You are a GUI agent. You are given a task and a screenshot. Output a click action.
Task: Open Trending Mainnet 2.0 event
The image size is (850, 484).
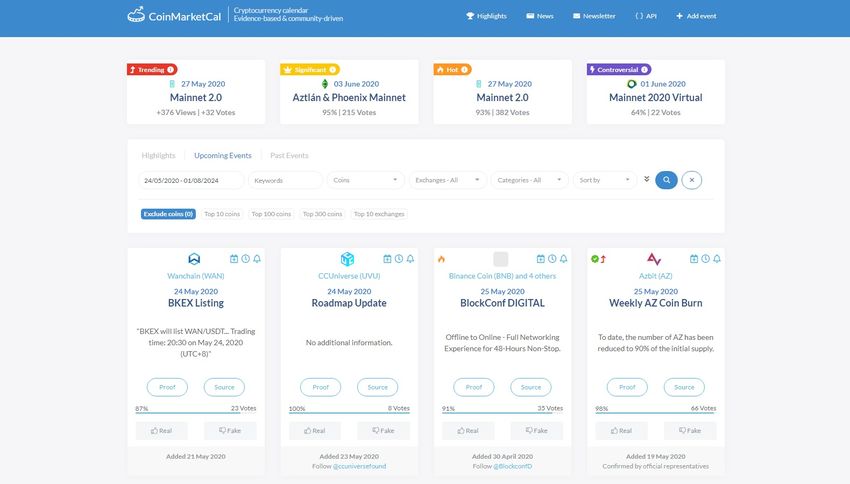tap(196, 98)
